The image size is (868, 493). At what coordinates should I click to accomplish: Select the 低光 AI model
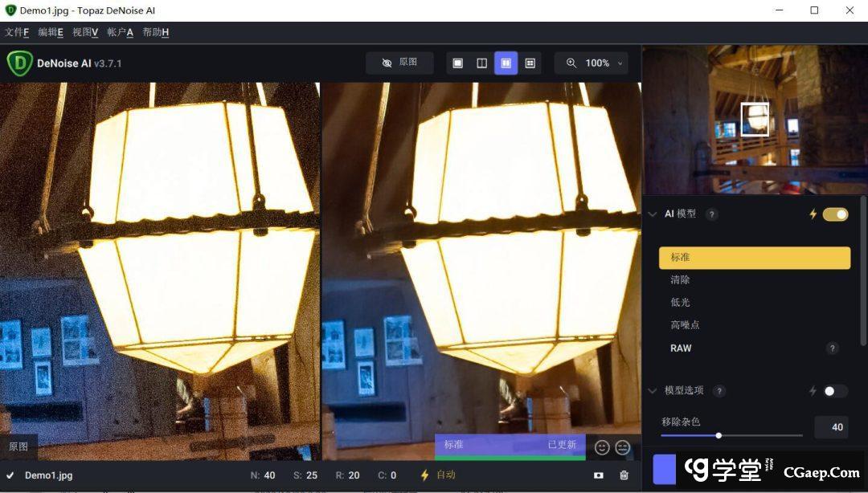point(680,303)
